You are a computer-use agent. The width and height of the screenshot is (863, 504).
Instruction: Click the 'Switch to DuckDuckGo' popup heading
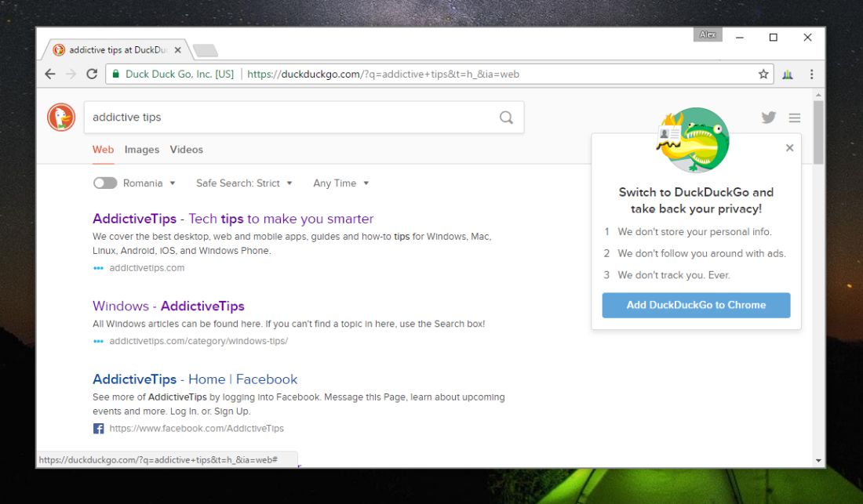[x=696, y=201]
